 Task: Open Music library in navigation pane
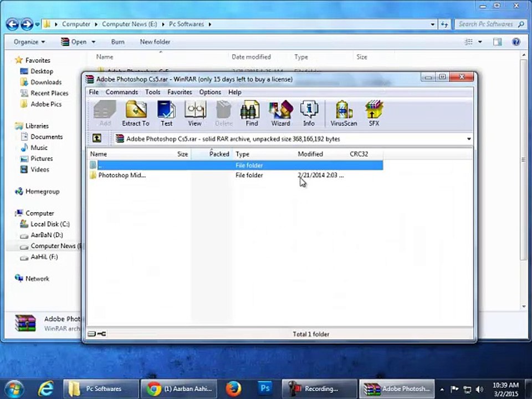39,147
